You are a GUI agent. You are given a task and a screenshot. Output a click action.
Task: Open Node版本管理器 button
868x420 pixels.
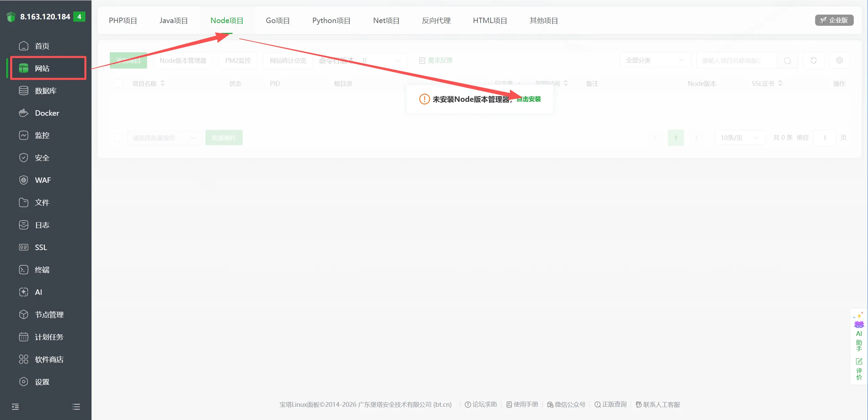click(x=183, y=60)
